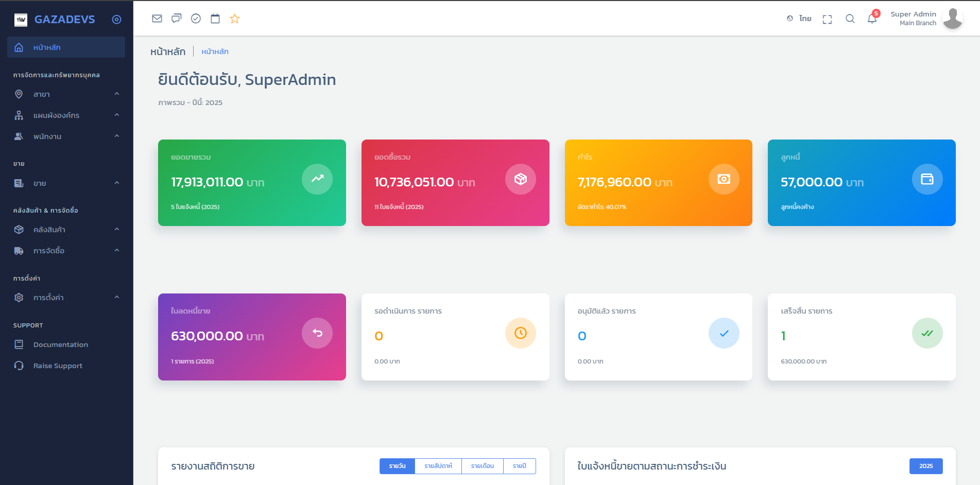Open the chat messages icon
This screenshot has height=485, width=980.
(177, 19)
